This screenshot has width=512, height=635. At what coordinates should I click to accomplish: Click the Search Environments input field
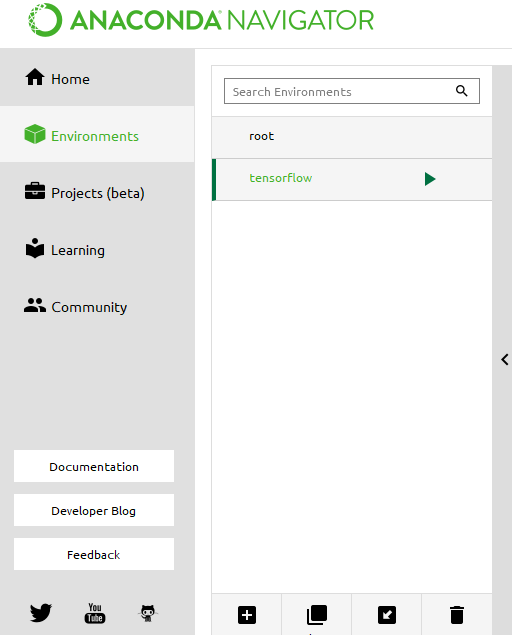tap(352, 91)
